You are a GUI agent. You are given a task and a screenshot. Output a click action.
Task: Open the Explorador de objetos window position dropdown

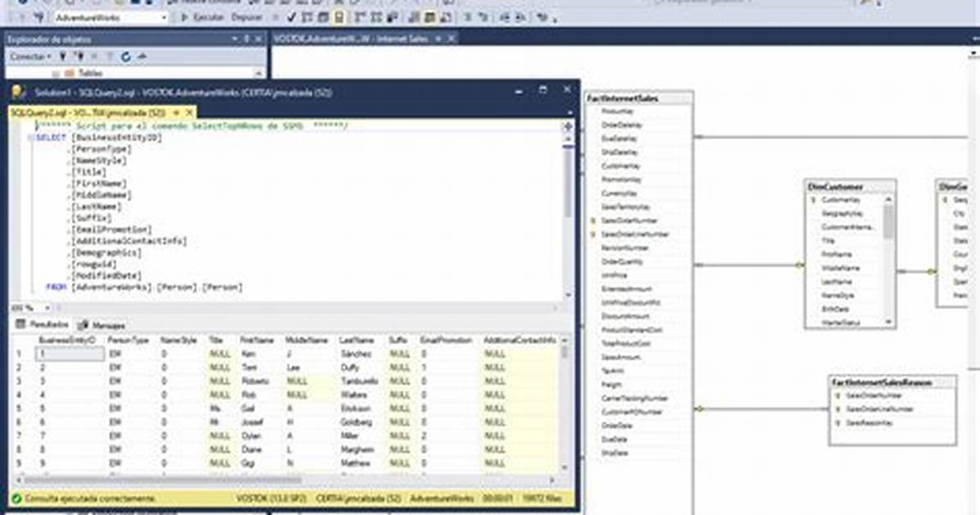click(234, 39)
